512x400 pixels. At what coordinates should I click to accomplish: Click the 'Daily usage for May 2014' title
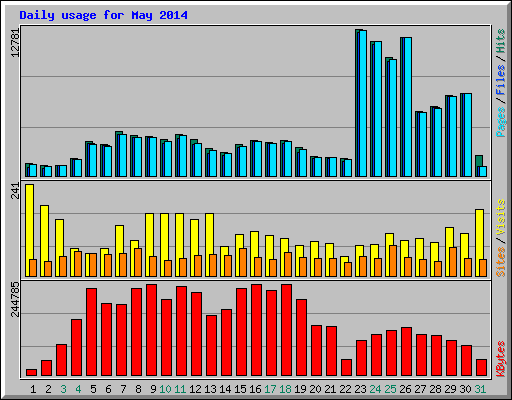[103, 15]
